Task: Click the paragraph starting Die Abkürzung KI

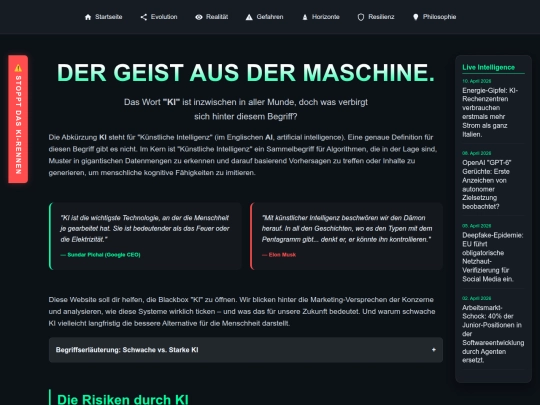Action: [243, 155]
